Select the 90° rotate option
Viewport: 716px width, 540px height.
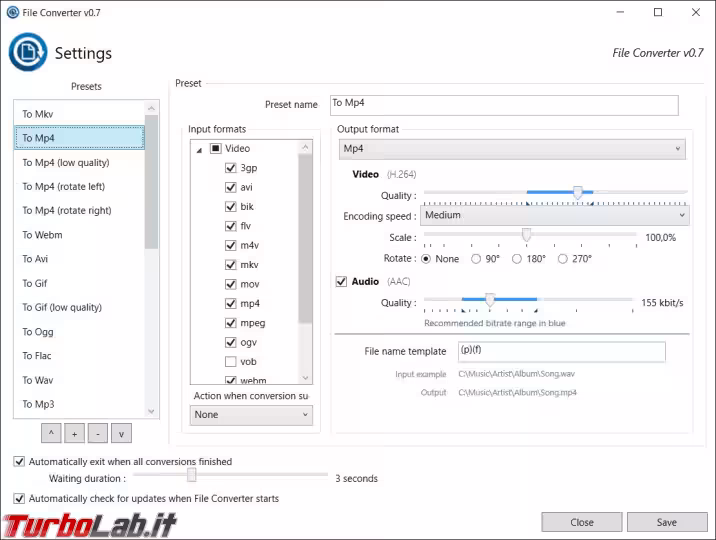pos(476,259)
